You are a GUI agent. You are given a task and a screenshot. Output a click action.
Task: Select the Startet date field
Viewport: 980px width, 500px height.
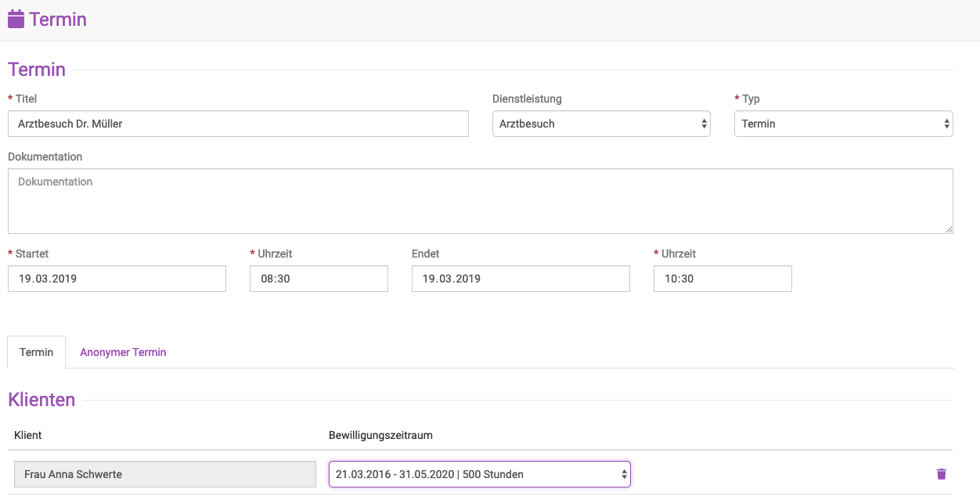click(x=117, y=279)
